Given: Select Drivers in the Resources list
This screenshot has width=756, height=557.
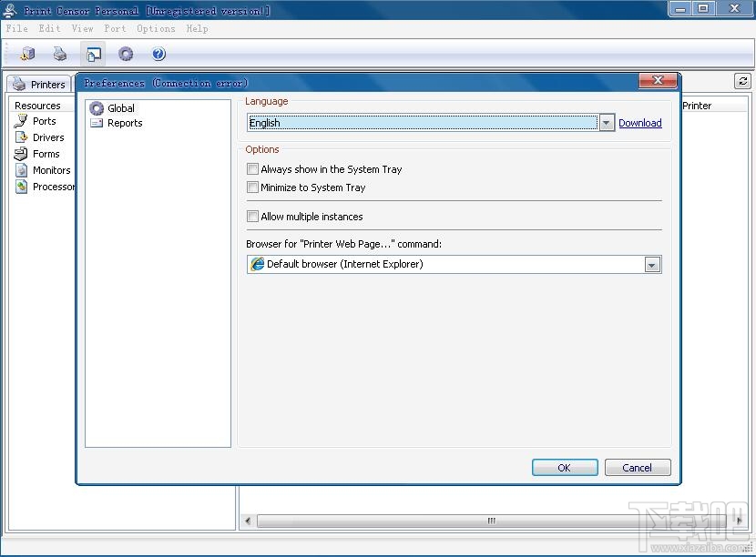Looking at the screenshot, I should click(x=48, y=137).
